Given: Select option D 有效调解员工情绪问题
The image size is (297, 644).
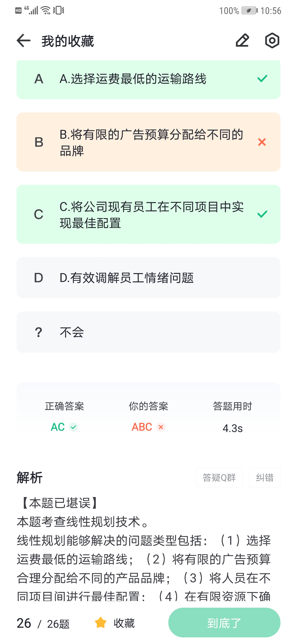Looking at the screenshot, I should tap(148, 277).
